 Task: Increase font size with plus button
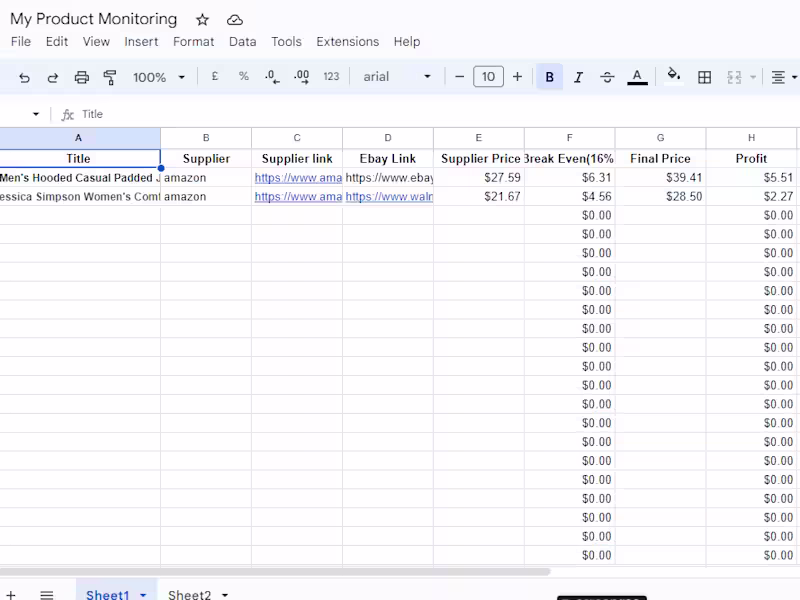pos(517,77)
